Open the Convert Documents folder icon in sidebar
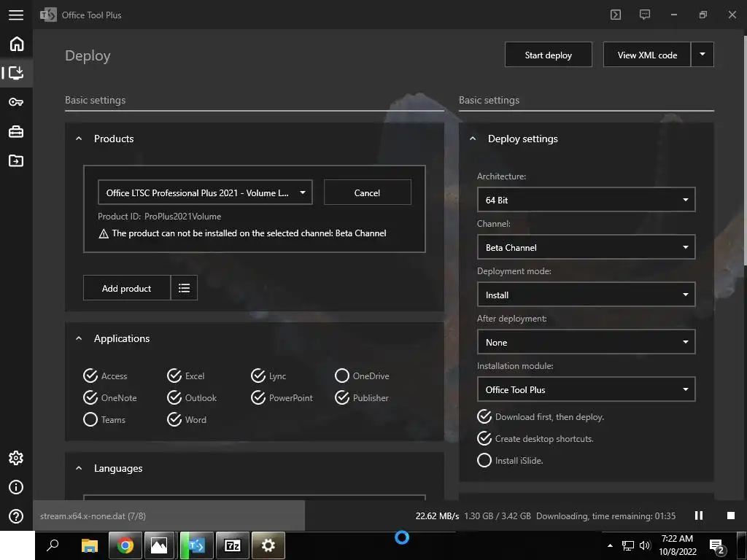This screenshot has width=747, height=560. [x=16, y=160]
